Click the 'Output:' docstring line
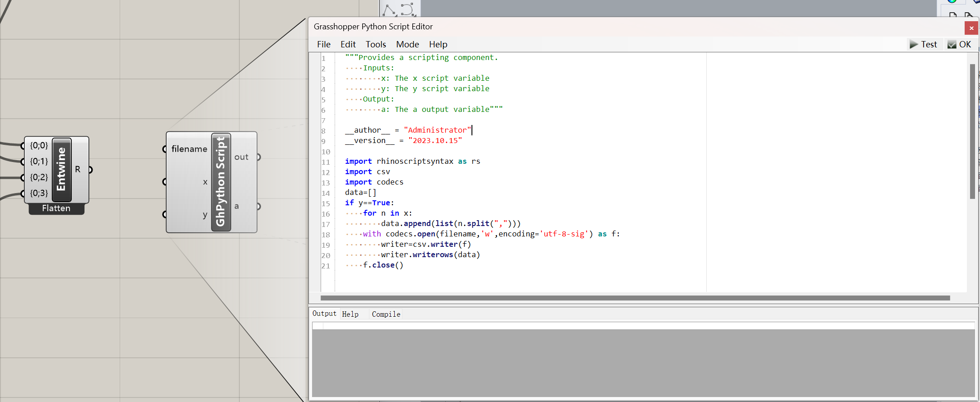 click(378, 99)
